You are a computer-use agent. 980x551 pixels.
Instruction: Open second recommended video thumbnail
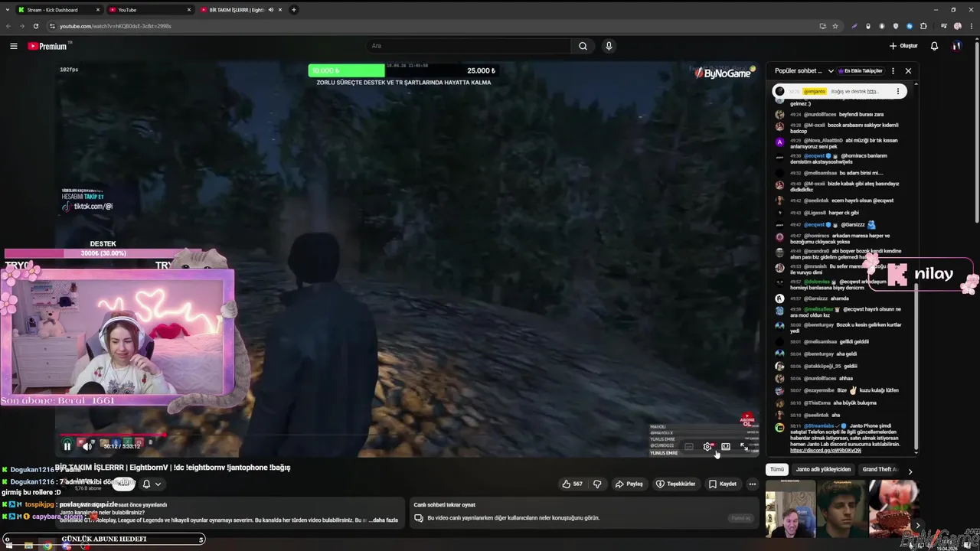[841, 508]
